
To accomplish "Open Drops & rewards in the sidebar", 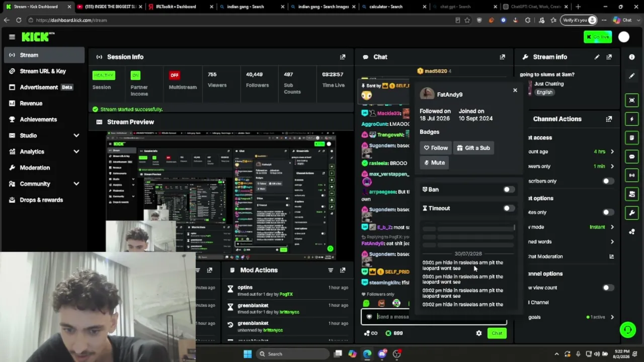I will coord(44,200).
